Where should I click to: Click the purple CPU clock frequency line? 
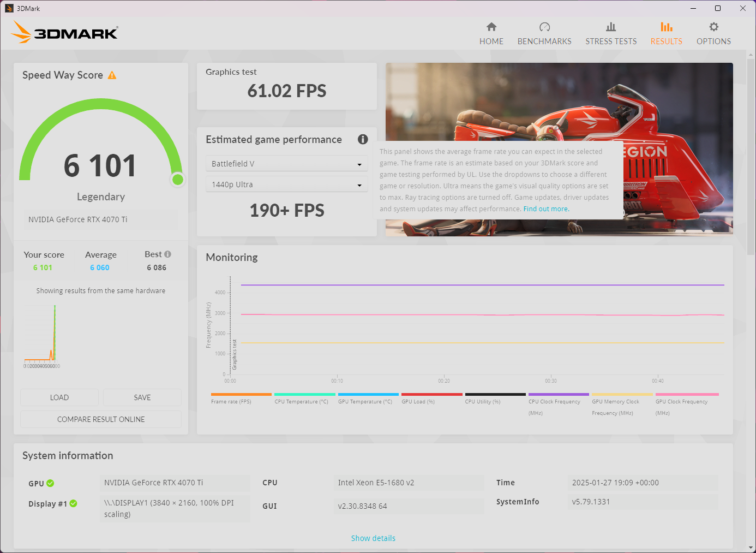[x=483, y=285]
